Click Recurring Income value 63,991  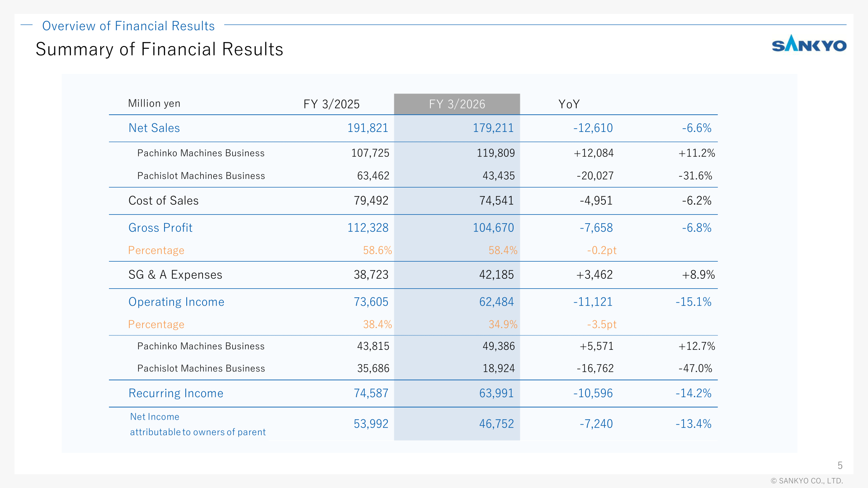496,393
